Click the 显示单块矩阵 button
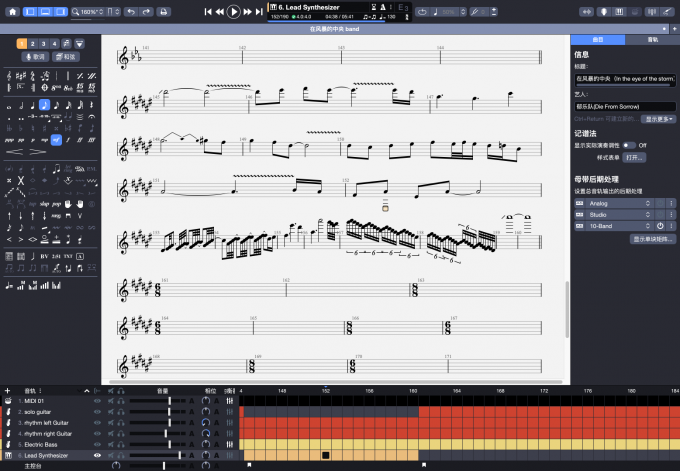This screenshot has width=680, height=471. (652, 239)
